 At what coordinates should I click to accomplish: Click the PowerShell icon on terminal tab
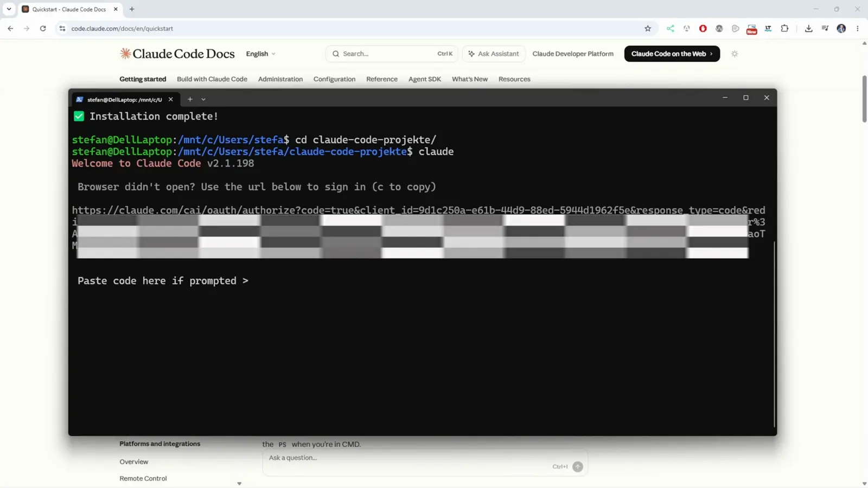click(x=80, y=99)
